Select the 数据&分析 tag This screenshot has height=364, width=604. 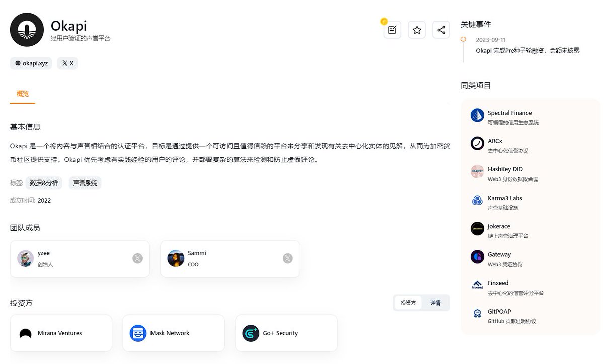44,183
